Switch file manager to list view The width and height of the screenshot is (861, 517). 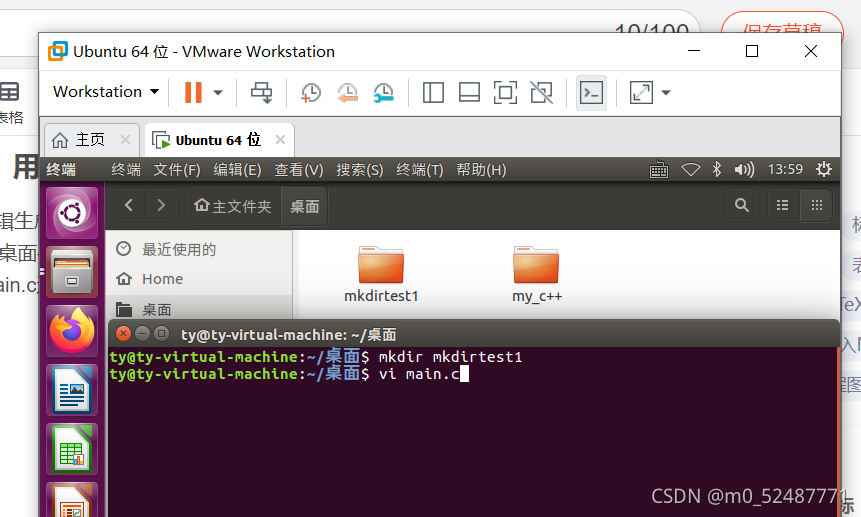click(782, 205)
